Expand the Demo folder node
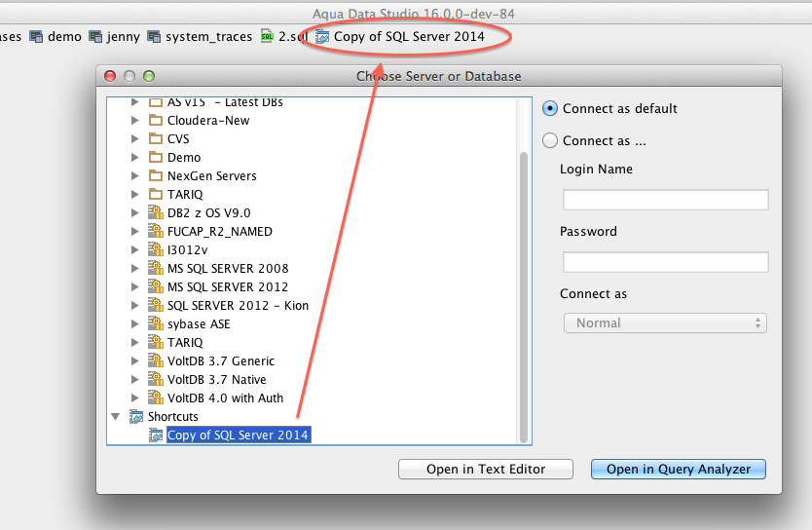 (x=134, y=157)
